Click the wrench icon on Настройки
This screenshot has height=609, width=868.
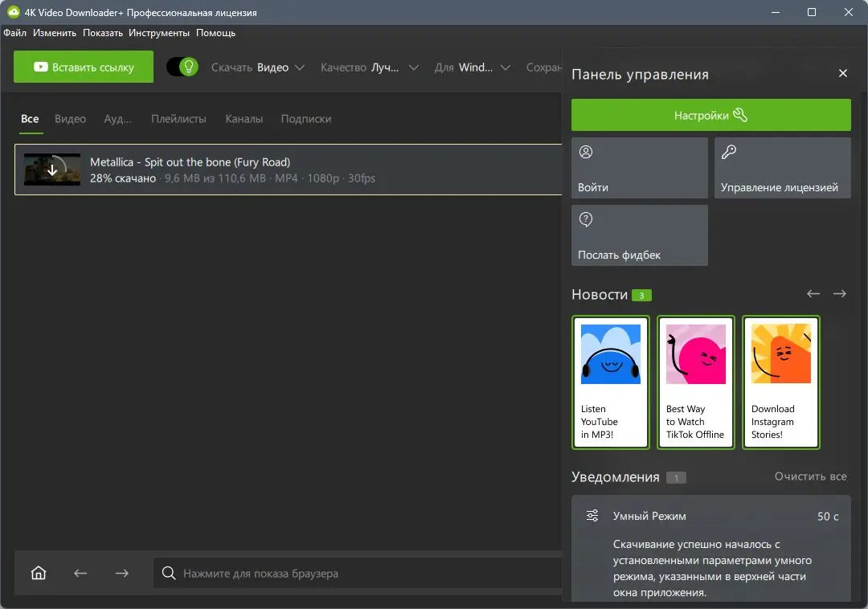tap(740, 115)
